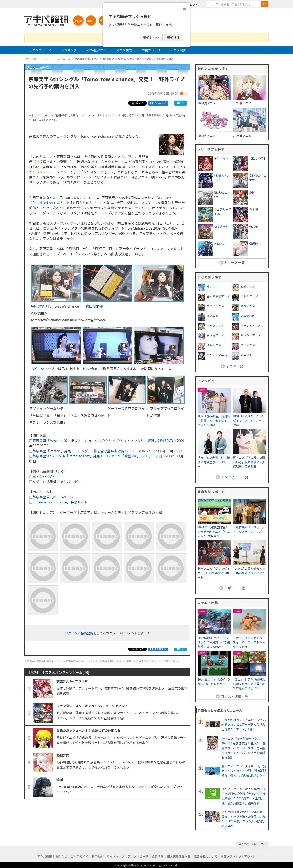Open 転スラ series icon

240,231
